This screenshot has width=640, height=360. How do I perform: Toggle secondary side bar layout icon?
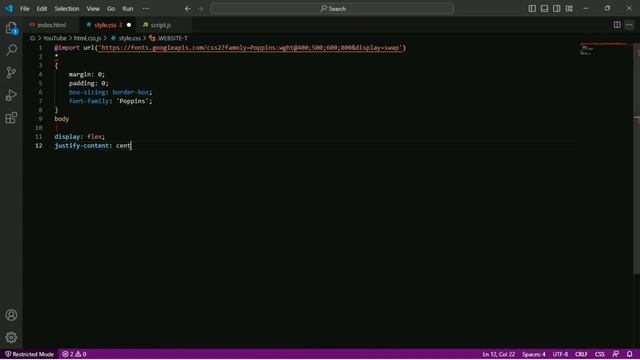point(557,9)
